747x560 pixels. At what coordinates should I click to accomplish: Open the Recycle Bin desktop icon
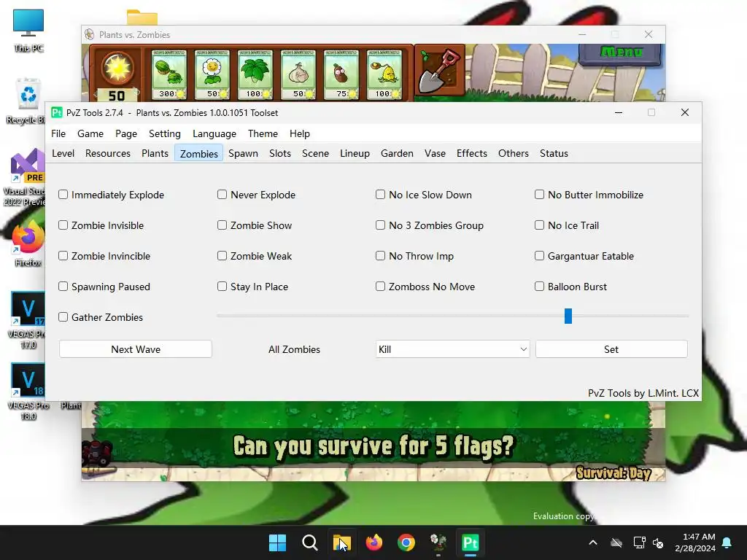tap(26, 101)
